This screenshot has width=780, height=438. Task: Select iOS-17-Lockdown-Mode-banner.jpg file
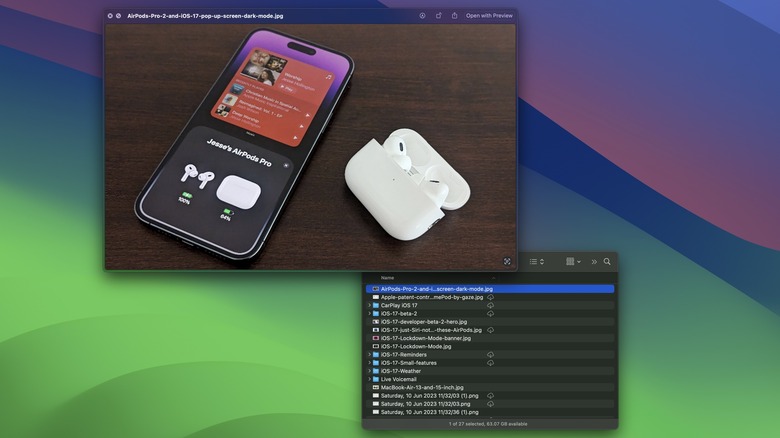click(425, 338)
